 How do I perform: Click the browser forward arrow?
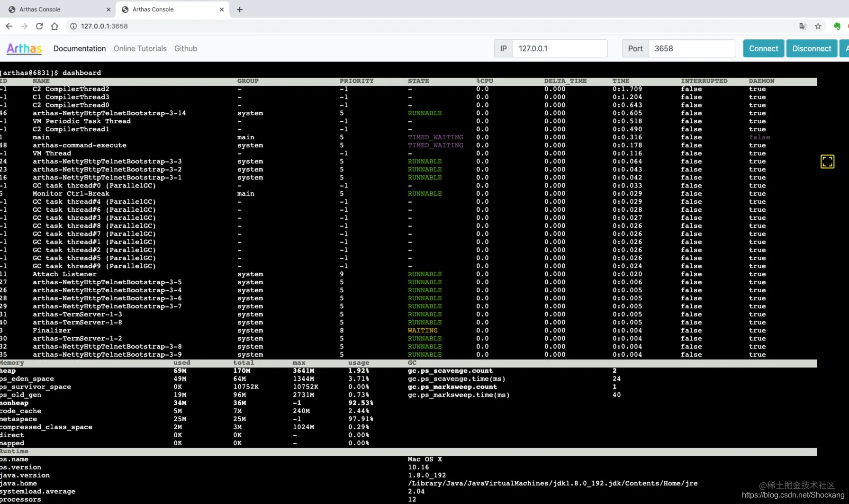24,26
